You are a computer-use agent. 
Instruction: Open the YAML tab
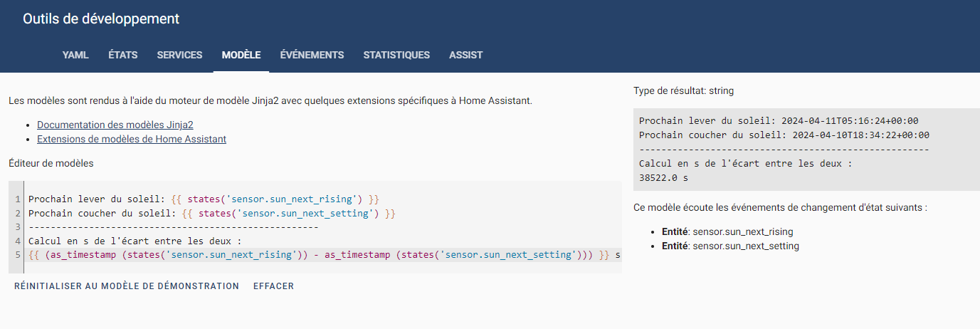coord(75,55)
